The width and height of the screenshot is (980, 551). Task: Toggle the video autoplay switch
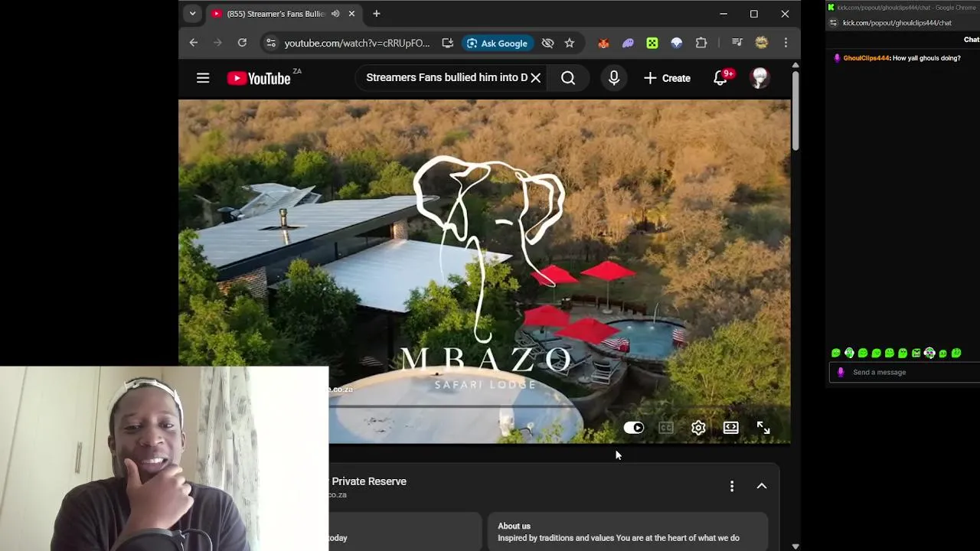pyautogui.click(x=633, y=428)
